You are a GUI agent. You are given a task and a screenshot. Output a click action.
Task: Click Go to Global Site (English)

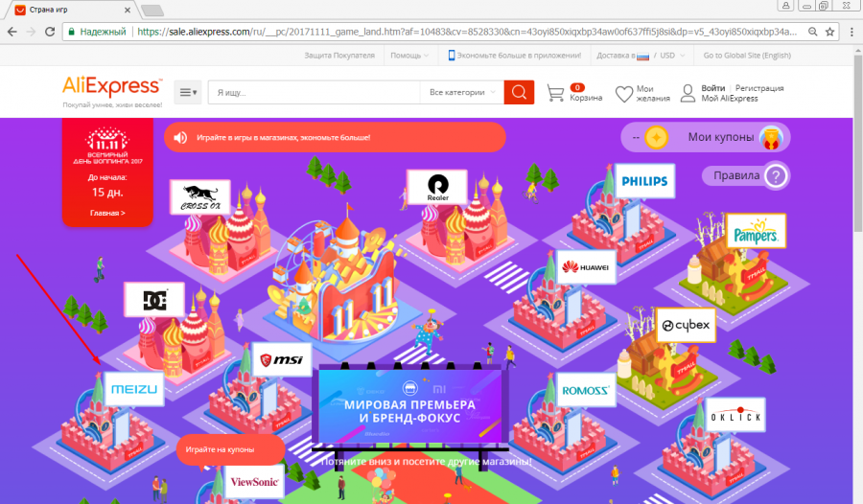coord(747,56)
